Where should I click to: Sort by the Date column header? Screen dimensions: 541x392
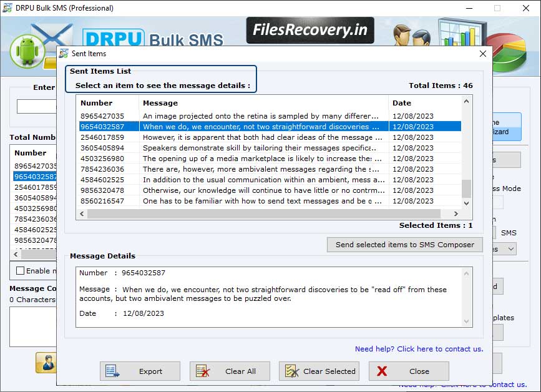coord(425,103)
